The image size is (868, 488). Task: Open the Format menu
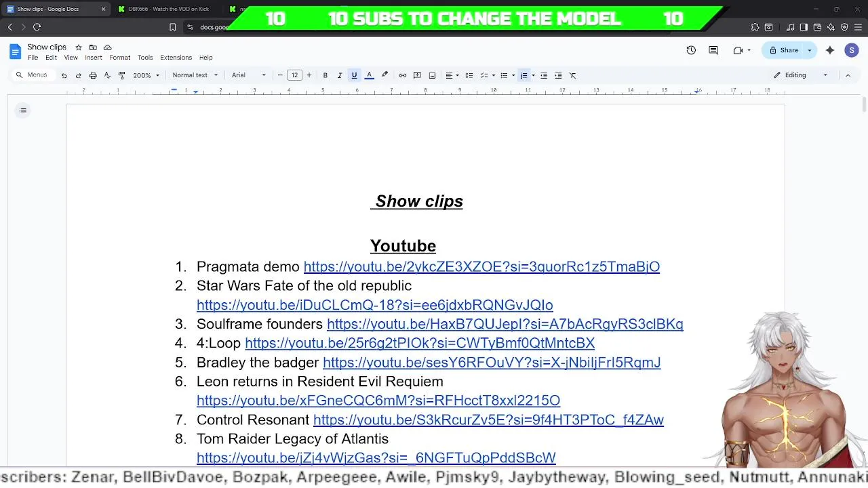click(x=120, y=58)
